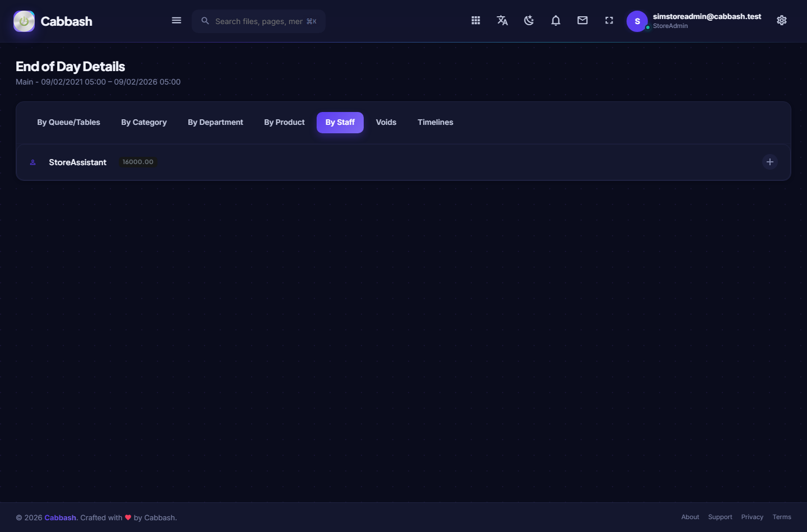The image size is (807, 532).
Task: Open the Timelines tab
Action: tap(435, 123)
